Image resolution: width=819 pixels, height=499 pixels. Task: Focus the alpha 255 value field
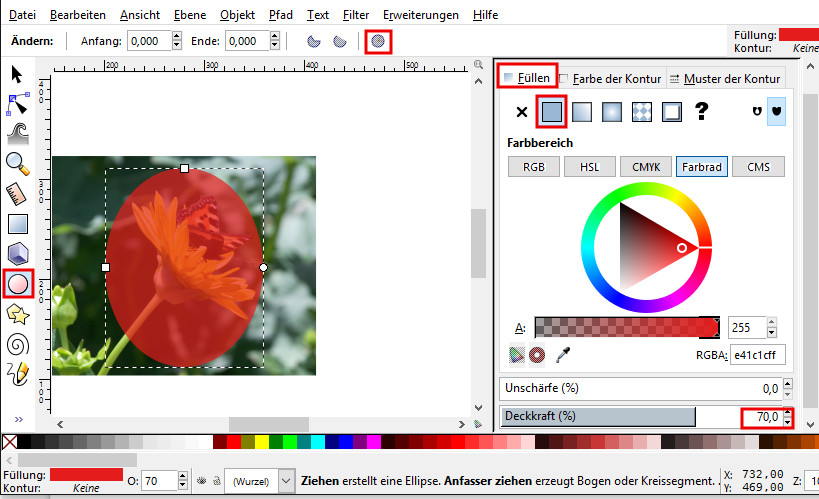point(747,328)
